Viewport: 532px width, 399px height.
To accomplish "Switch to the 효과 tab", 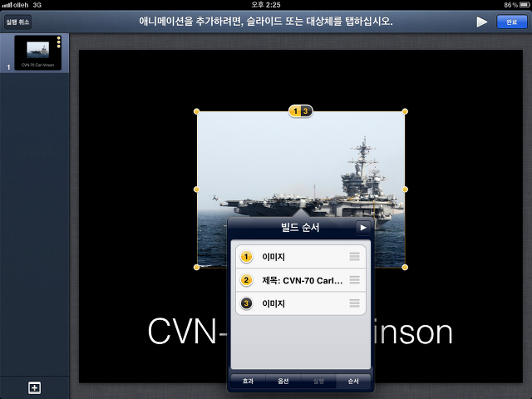I will click(x=248, y=382).
